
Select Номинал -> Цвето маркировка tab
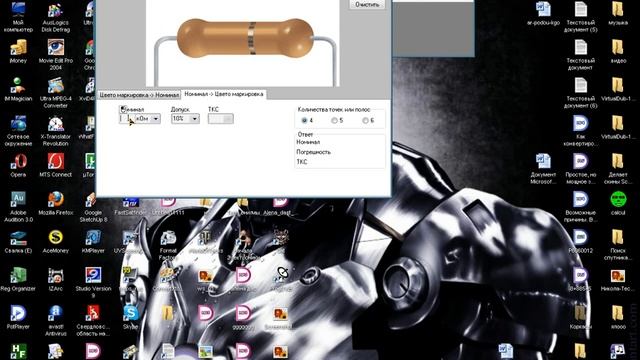[224, 94]
